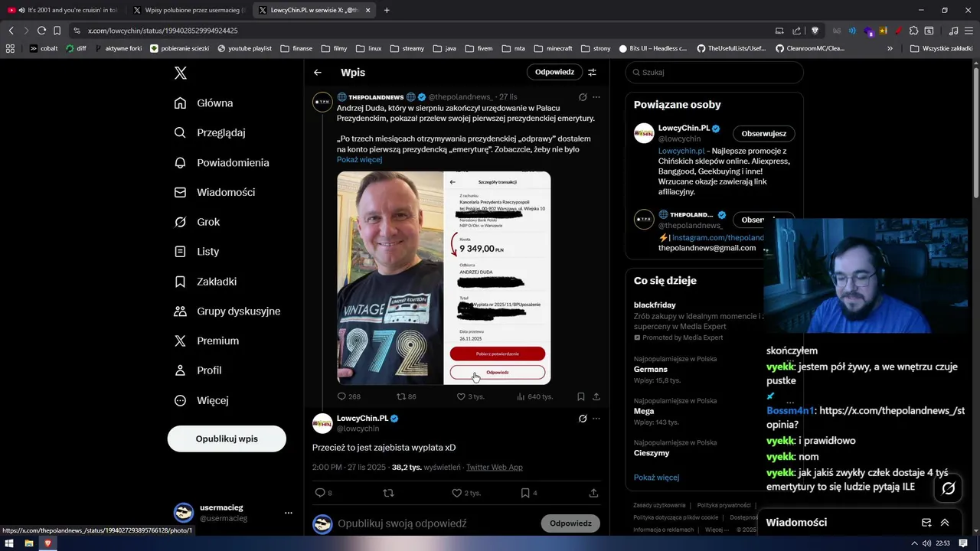
Task: Open more options on LowcyChin.PL post
Action: click(x=596, y=419)
